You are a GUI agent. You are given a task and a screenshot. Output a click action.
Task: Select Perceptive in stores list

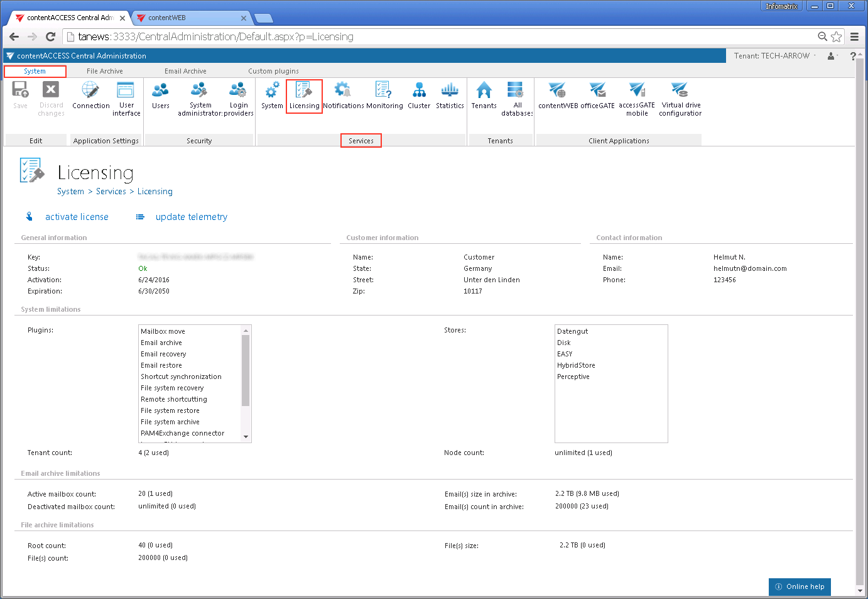pyautogui.click(x=573, y=376)
